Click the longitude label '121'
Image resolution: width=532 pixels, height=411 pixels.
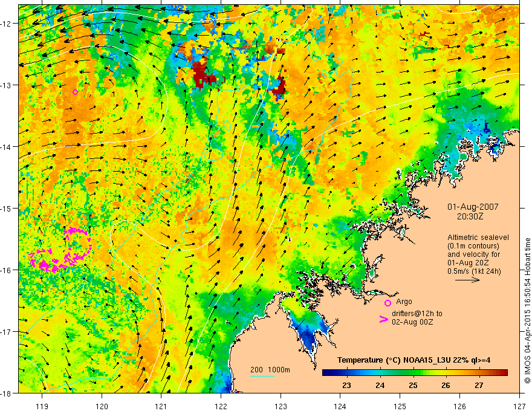click(x=161, y=406)
